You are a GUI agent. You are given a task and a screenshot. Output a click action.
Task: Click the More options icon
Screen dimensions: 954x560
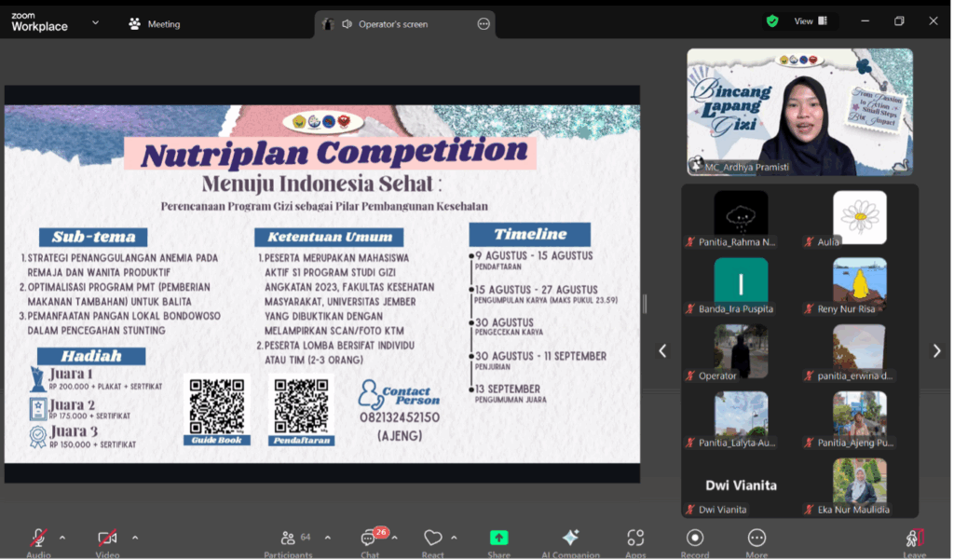pos(756,540)
